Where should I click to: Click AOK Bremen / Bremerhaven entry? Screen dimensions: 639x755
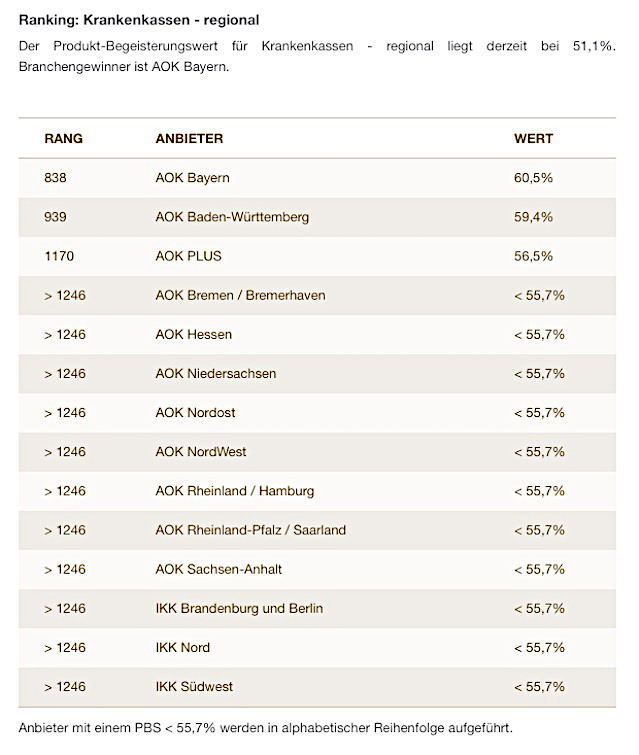pyautogui.click(x=240, y=295)
